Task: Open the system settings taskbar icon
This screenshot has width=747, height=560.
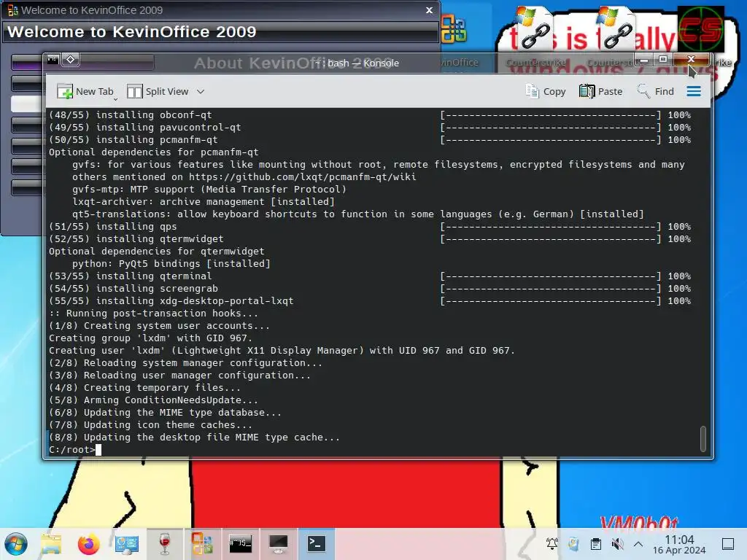Action: click(x=127, y=544)
